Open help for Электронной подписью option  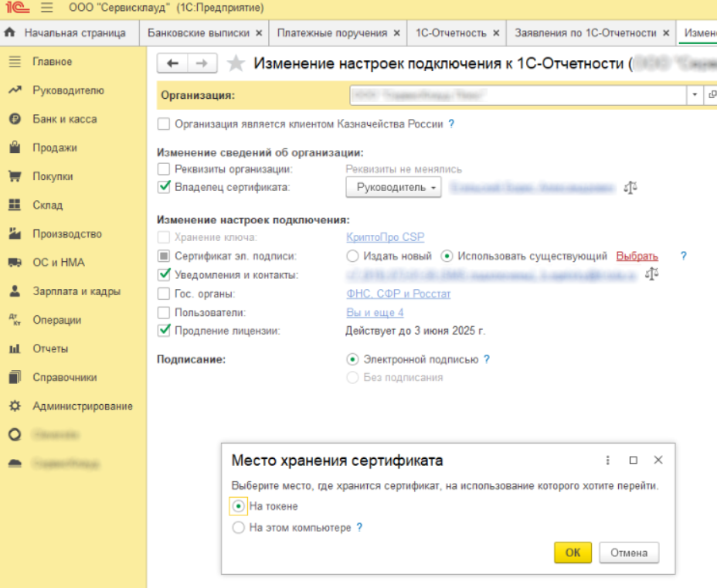[487, 359]
